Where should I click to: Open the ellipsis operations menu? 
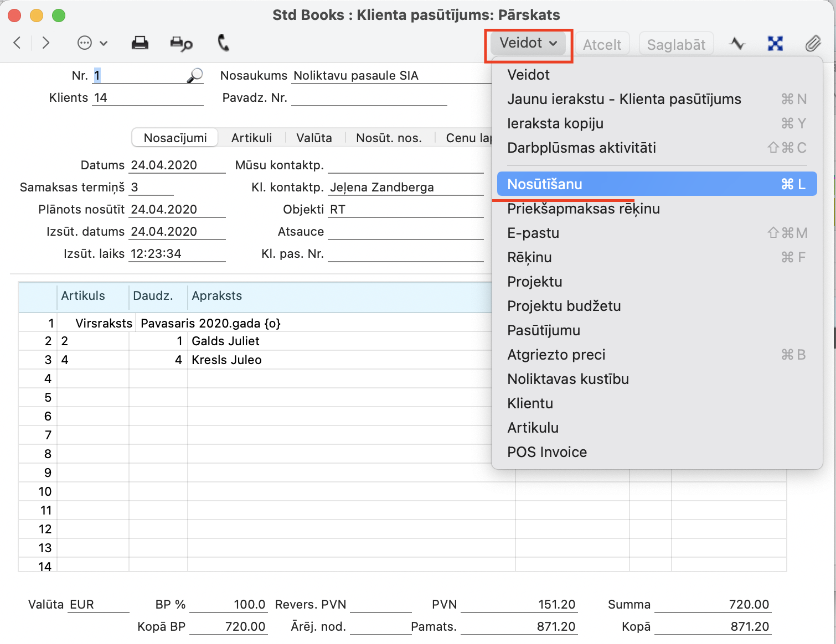[x=91, y=43]
